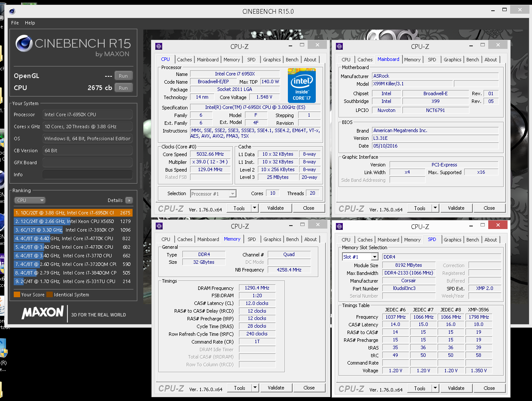Screen dimensions: 532x401
Task: Click the Your Score orange legend swatch
Action: point(17,295)
